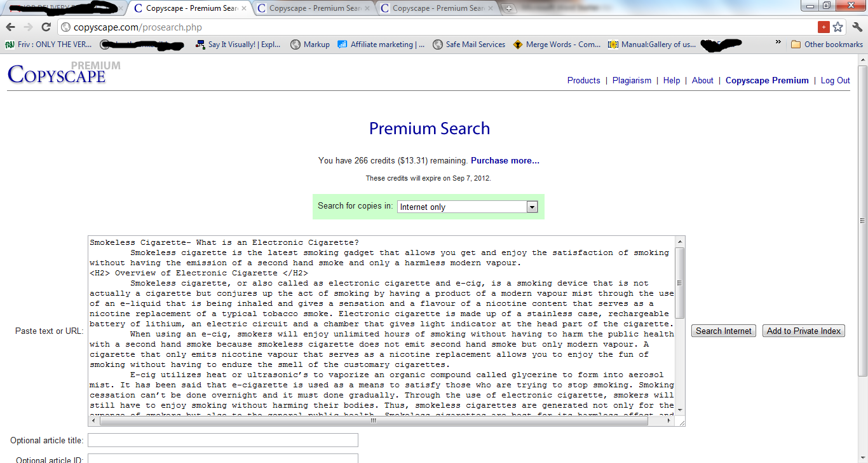Open the Say It Visually bookmark
This screenshot has width=868, height=463.
pos(238,45)
